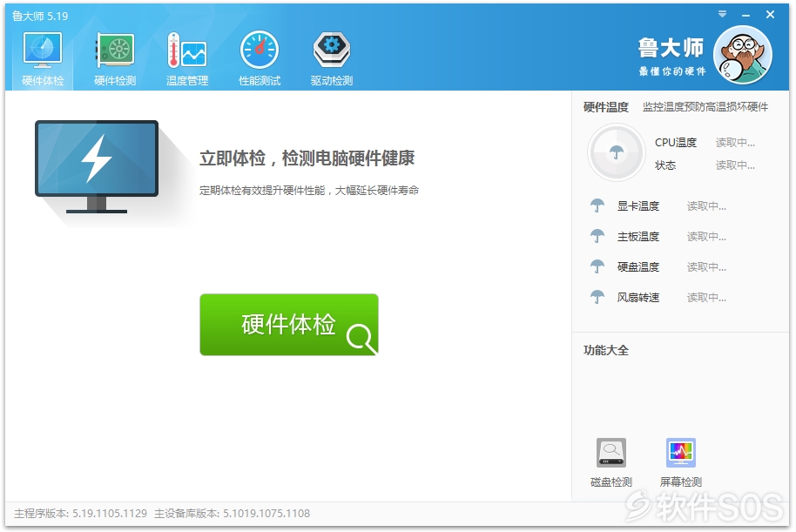Click the 功能大全 section heading
796x532 pixels.
(x=606, y=350)
